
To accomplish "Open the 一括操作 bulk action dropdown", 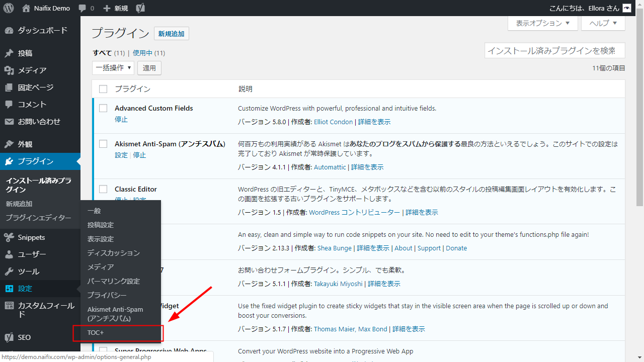I will pos(113,68).
